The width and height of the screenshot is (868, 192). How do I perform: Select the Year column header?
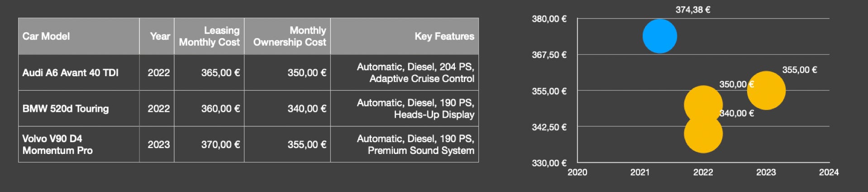(157, 36)
